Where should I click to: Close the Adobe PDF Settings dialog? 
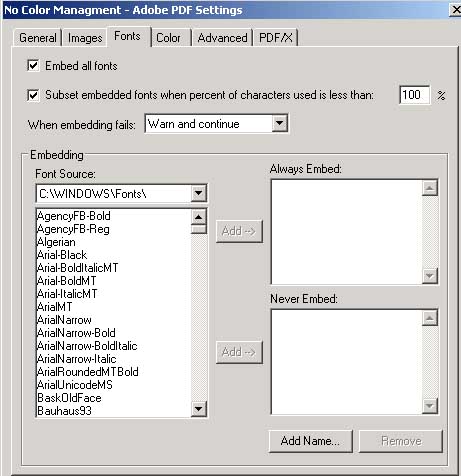pyautogui.click(x=456, y=10)
